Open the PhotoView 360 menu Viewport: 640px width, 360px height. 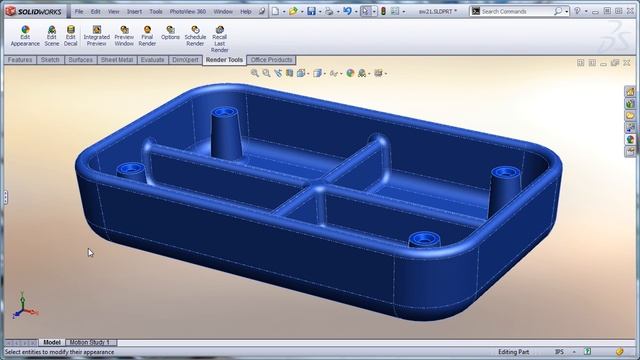click(188, 11)
